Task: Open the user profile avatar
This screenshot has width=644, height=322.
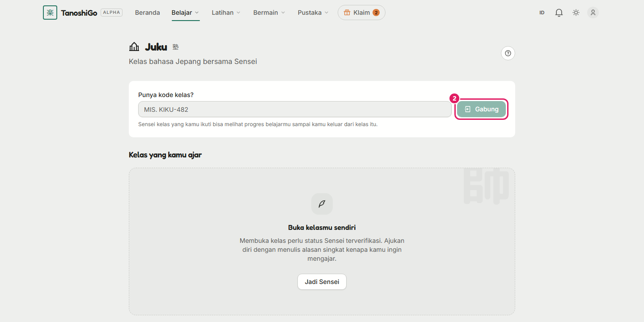Action: coord(593,13)
